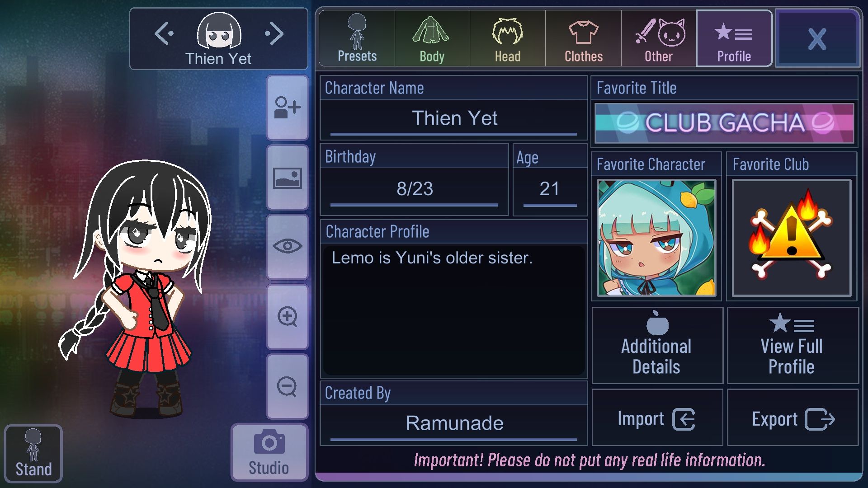The image size is (868, 488).
Task: Click View Full Profile button
Action: 793,346
